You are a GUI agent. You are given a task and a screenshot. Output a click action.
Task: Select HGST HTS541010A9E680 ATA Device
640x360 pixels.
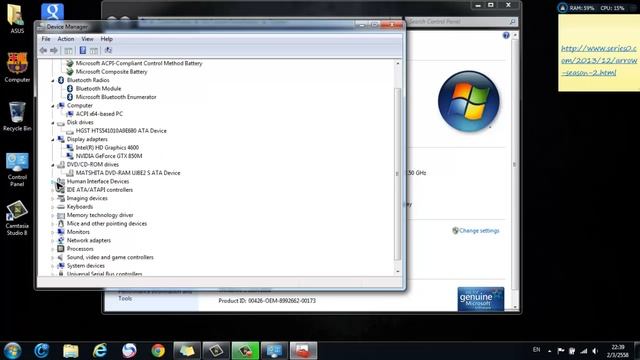point(121,131)
